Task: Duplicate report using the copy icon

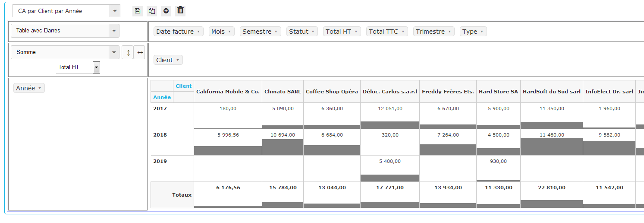Action: coord(151,11)
